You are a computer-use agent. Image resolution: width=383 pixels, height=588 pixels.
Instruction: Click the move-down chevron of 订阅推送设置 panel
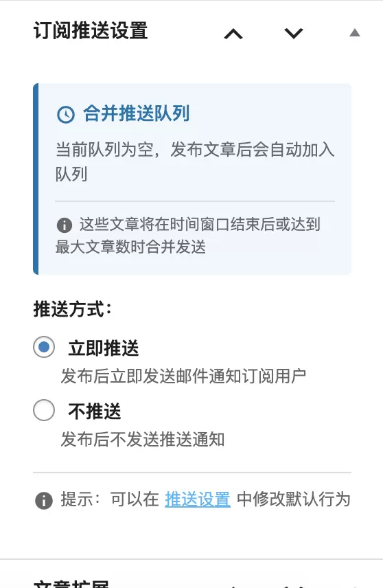click(x=294, y=34)
